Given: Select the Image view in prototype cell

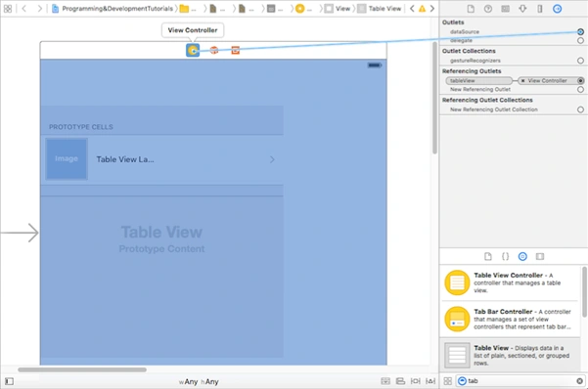Looking at the screenshot, I should tap(67, 159).
